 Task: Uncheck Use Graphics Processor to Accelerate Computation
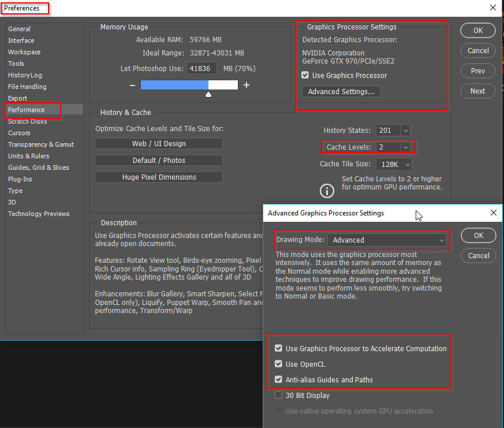(x=279, y=348)
